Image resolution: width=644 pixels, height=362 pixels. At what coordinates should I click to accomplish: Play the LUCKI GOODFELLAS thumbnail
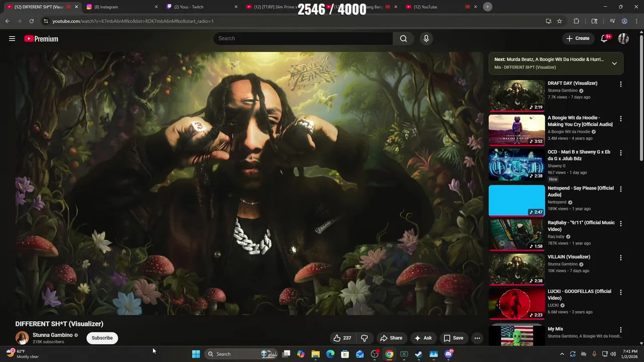point(517,303)
